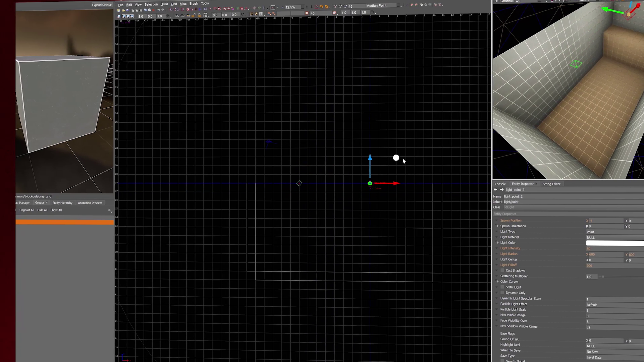Toggle the yellow-eye show toolbar icon
Viewport: 644px width, 362px height.
[188, 15]
